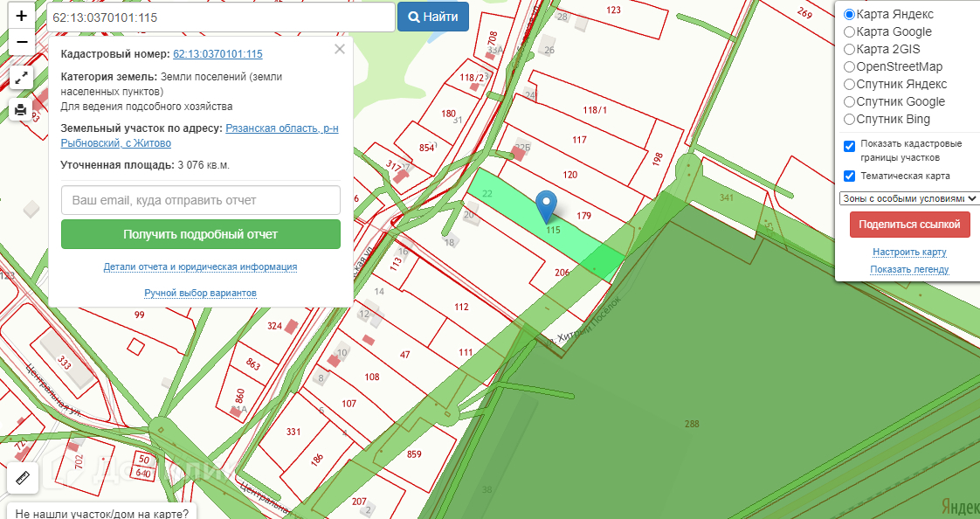
Task: Select Карта Яндекс radio option
Action: point(849,14)
